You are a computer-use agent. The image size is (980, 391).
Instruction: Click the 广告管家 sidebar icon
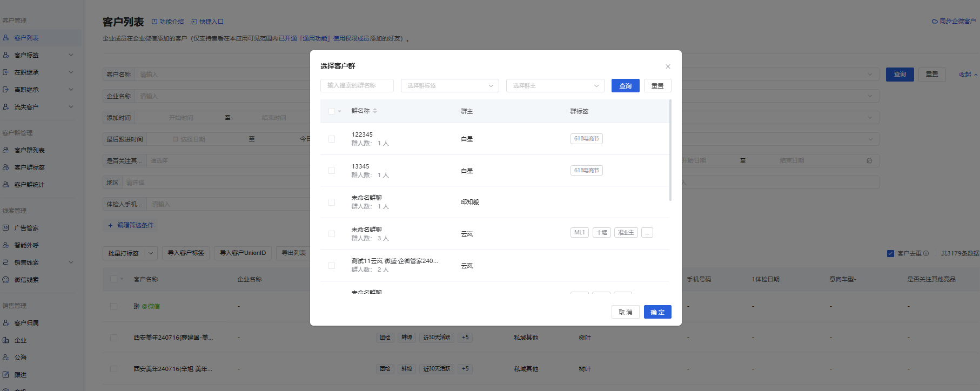[x=6, y=228]
